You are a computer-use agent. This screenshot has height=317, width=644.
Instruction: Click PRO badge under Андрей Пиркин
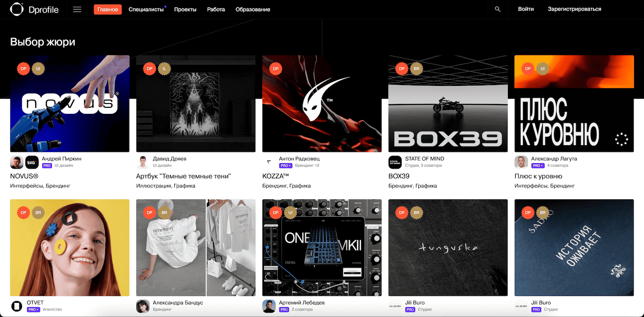(x=47, y=165)
